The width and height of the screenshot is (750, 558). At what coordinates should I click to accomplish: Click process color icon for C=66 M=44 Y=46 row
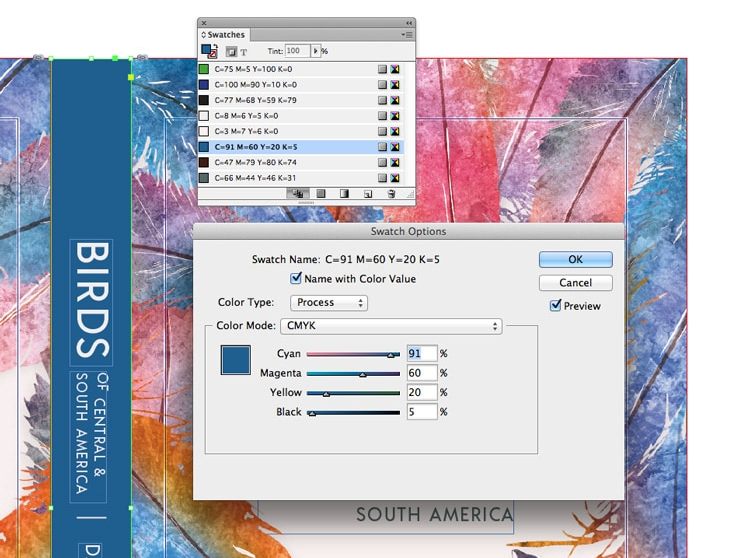point(382,178)
